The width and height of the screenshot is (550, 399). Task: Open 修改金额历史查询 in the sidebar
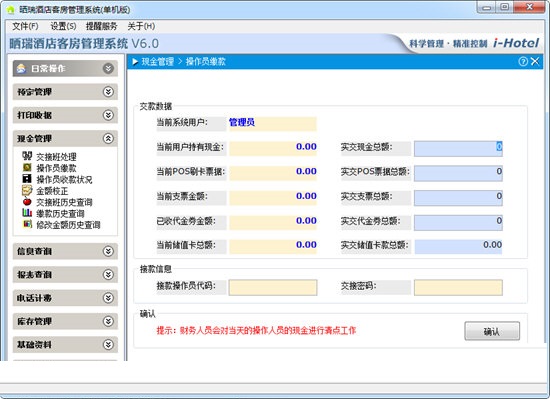[68, 225]
